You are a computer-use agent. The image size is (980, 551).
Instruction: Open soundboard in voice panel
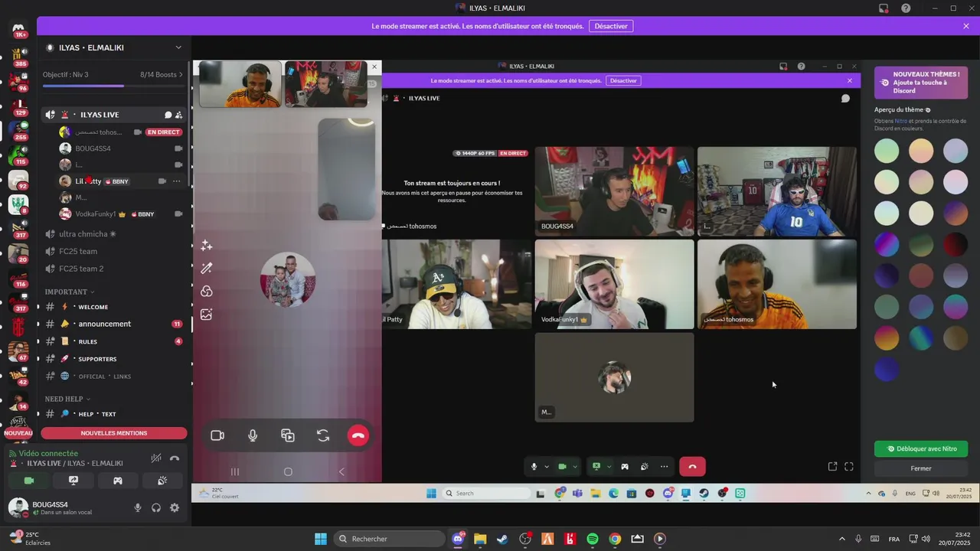click(x=162, y=481)
